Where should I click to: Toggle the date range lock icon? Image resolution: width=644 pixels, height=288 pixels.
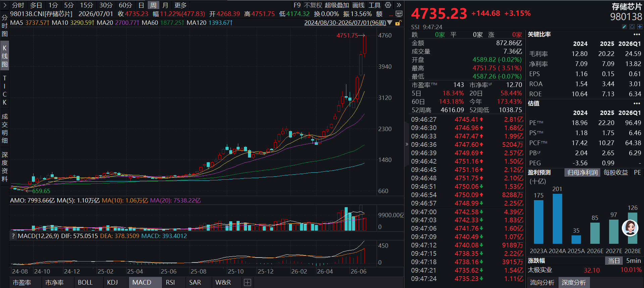(398, 23)
